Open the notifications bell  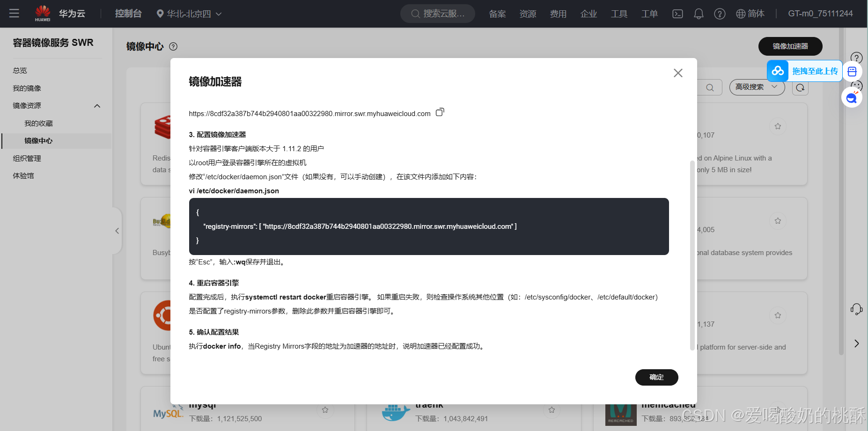pos(699,14)
